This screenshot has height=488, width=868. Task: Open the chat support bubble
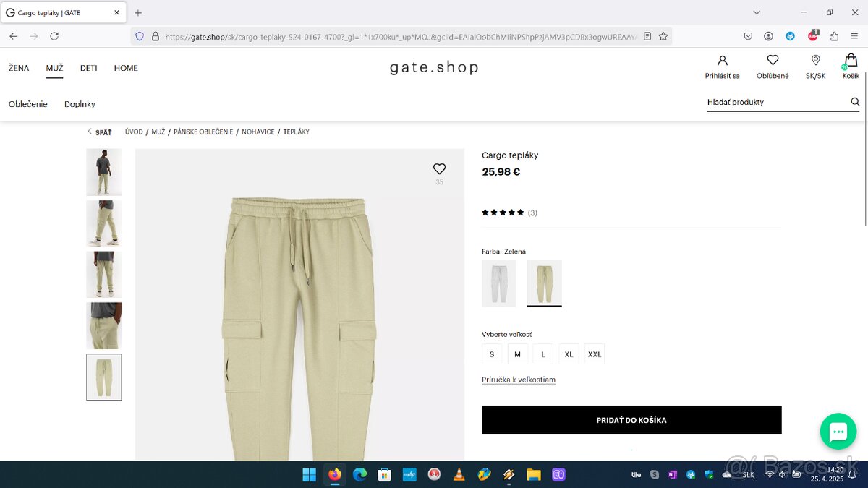[x=838, y=432]
